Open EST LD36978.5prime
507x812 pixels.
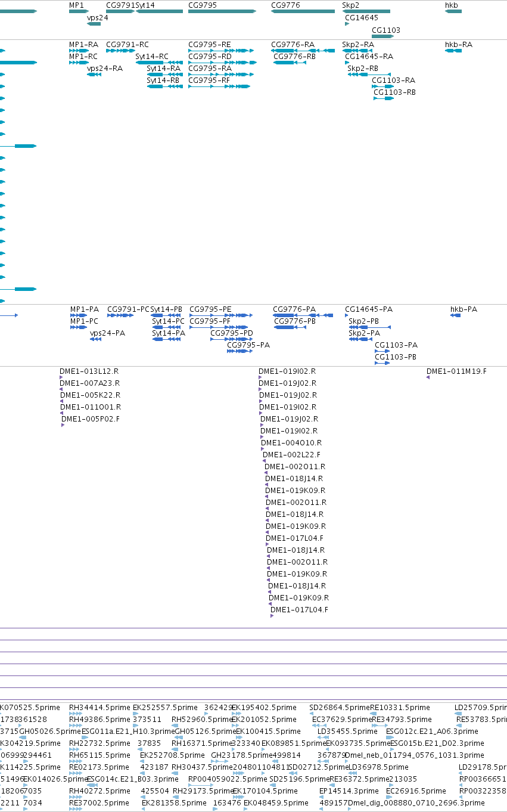pyautogui.click(x=378, y=767)
